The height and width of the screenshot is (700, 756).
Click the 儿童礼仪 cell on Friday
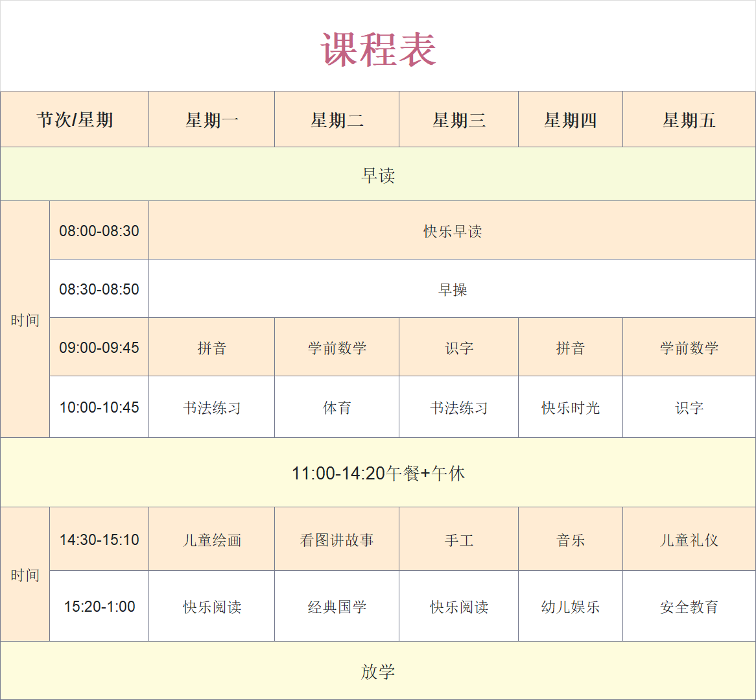click(689, 540)
